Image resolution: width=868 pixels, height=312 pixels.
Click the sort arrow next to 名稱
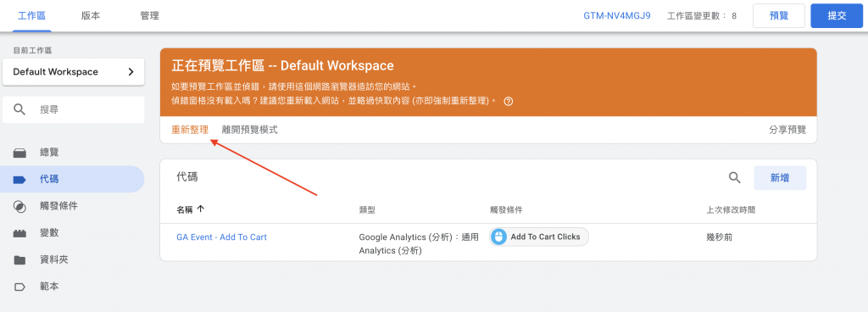pos(200,209)
